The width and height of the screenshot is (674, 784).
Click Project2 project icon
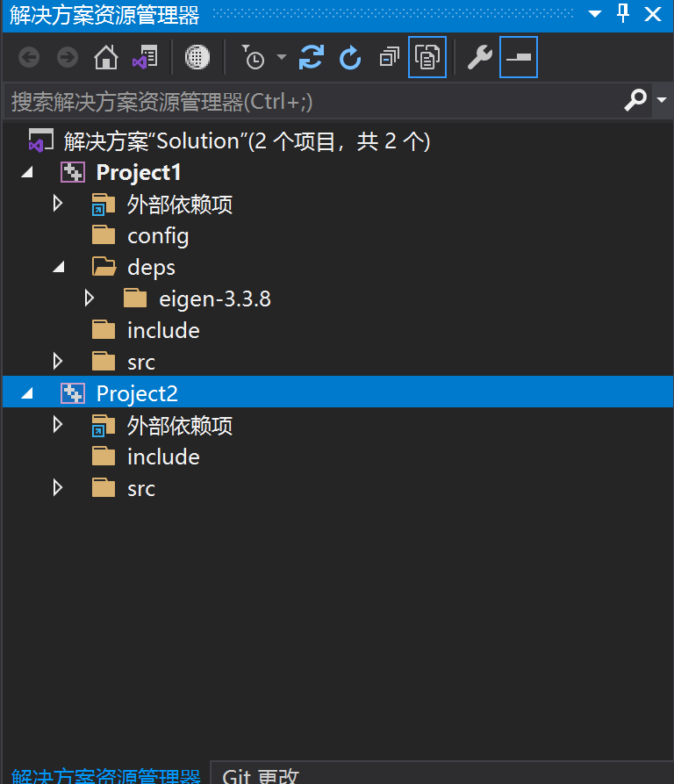click(73, 393)
